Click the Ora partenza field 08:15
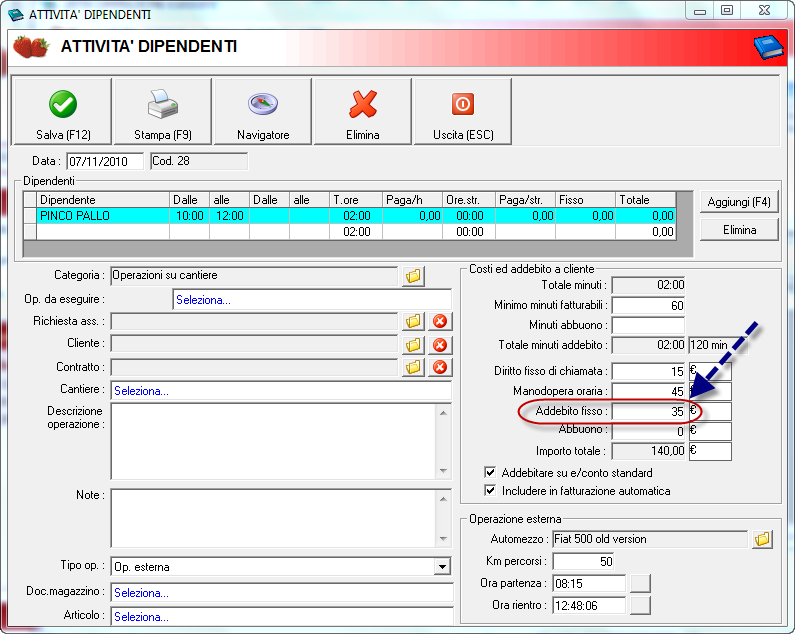This screenshot has height=634, width=795. tap(589, 583)
